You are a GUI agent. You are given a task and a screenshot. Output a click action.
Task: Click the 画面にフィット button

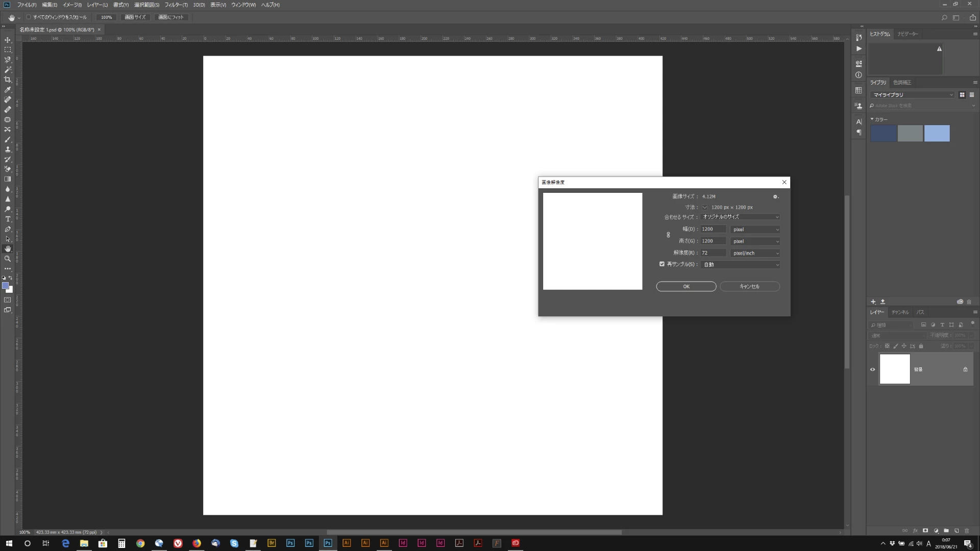coord(171,17)
